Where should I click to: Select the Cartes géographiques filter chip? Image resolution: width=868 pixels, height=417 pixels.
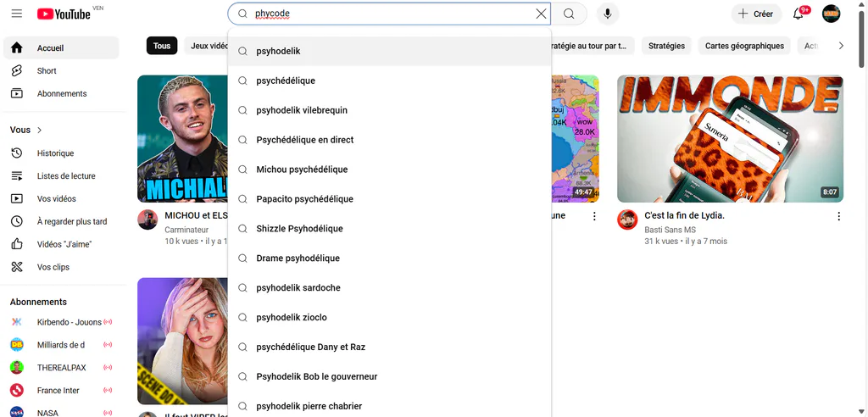[744, 46]
